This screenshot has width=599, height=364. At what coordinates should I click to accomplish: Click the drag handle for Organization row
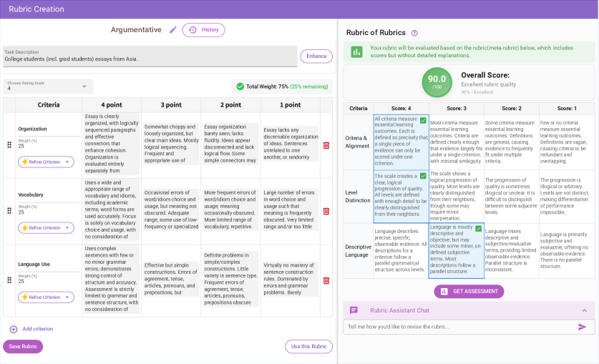[x=9, y=145]
